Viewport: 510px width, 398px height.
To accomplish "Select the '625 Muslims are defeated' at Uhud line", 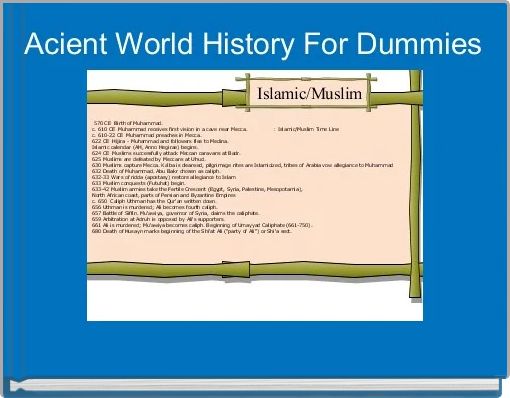I will 149,159.
